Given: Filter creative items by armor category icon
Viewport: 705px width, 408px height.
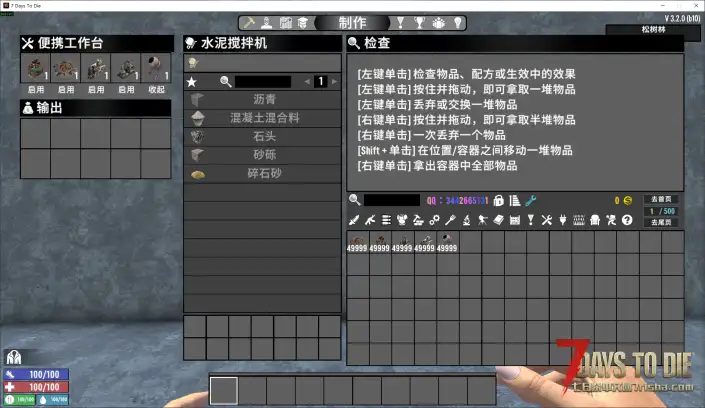Looking at the screenshot, I should click(402, 220).
